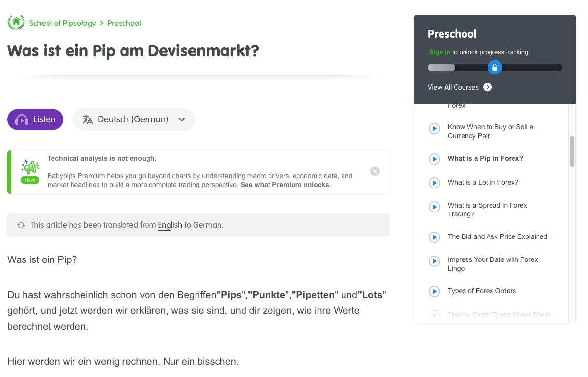
Task: Click play icon beside 'Know When to Buy or Sell'
Action: pos(434,129)
